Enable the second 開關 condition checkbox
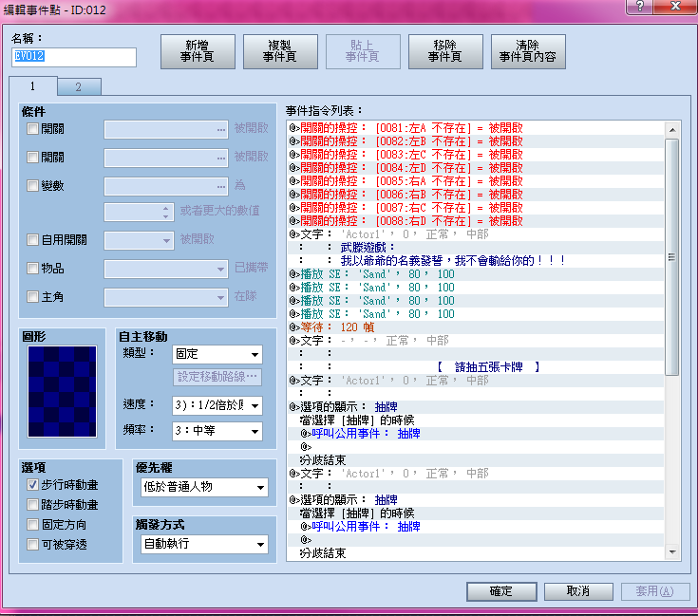This screenshot has height=616, width=698. click(32, 157)
